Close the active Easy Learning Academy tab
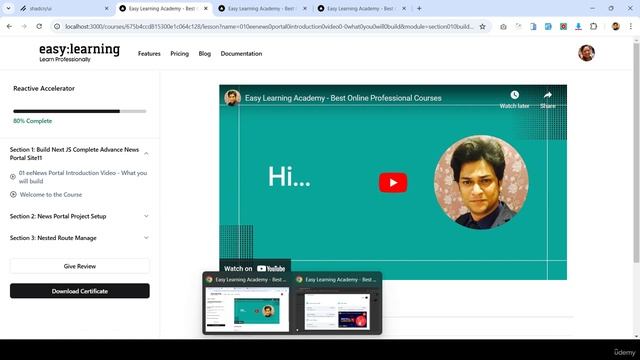The width and height of the screenshot is (640, 360). (206, 8)
